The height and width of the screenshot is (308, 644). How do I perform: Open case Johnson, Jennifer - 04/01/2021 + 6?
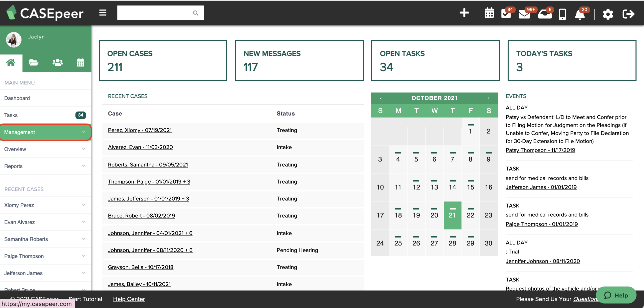[150, 233]
